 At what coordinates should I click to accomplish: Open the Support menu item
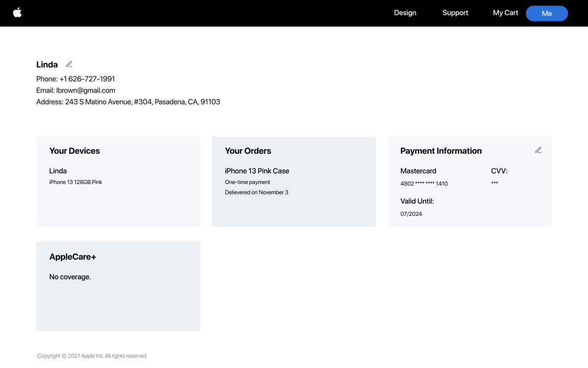(455, 13)
